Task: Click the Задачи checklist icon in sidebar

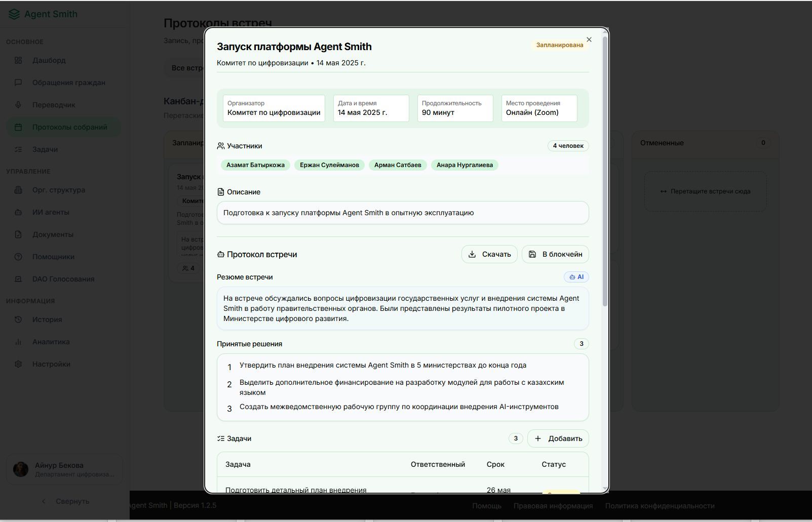Action: pyautogui.click(x=18, y=149)
